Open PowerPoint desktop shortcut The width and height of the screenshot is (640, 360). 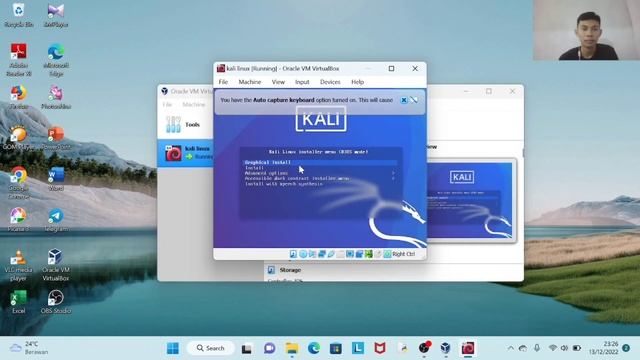pyautogui.click(x=56, y=138)
